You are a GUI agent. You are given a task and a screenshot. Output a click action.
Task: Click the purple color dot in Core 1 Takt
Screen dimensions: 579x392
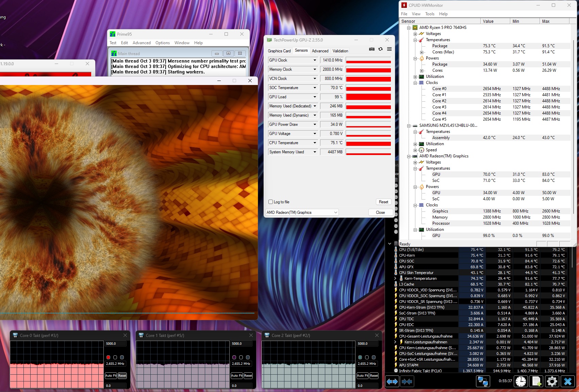point(234,357)
